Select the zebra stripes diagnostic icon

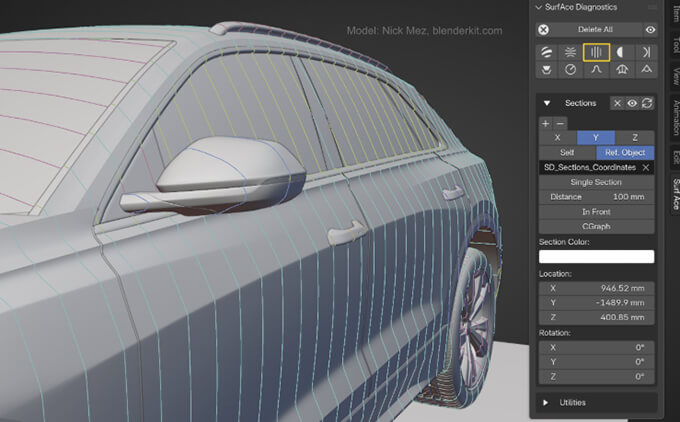coord(547,52)
